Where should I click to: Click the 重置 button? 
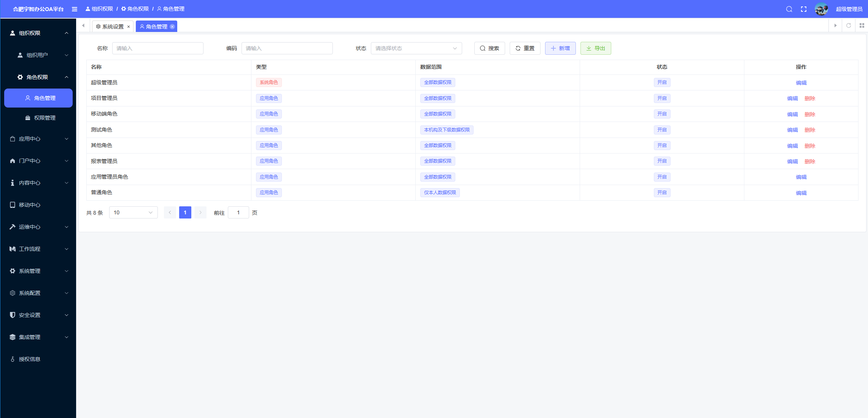525,48
